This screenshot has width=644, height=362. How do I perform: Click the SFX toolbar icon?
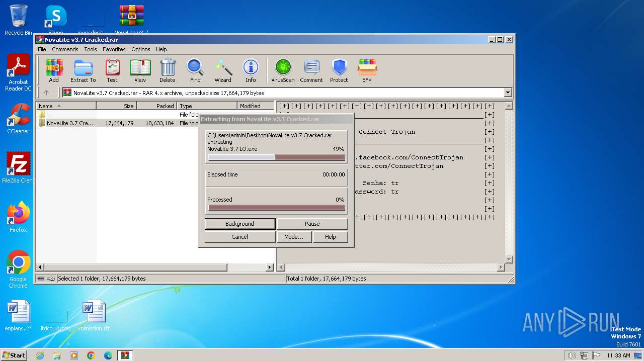(x=367, y=70)
